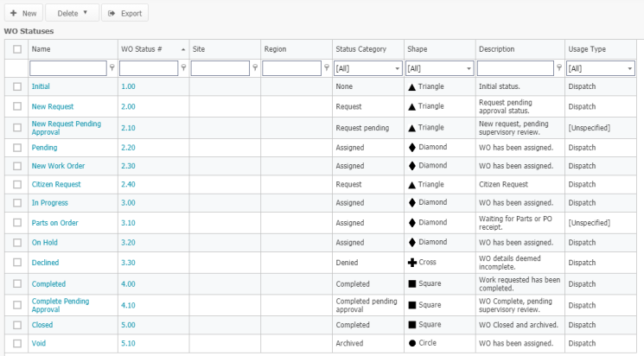Click 'Waiting for Parts or PO receipt.' text
Image resolution: width=644 pixels, height=356 pixels.
(515, 223)
